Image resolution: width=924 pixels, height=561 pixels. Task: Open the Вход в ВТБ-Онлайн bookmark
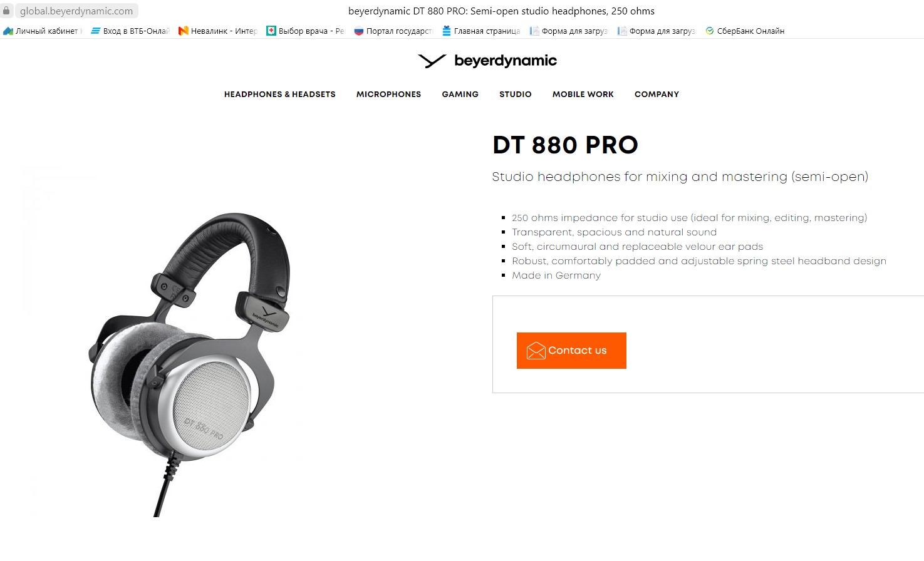pos(130,31)
